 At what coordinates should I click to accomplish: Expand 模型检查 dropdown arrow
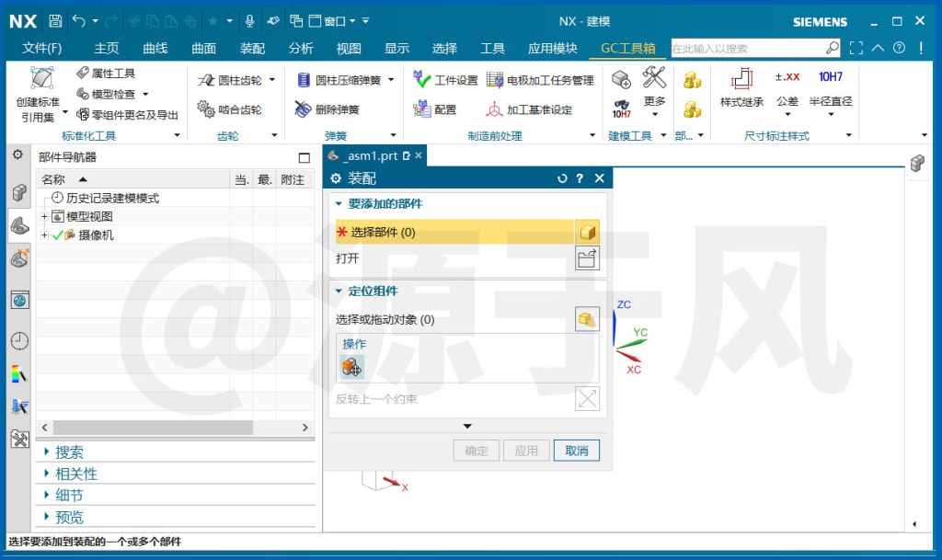click(145, 94)
